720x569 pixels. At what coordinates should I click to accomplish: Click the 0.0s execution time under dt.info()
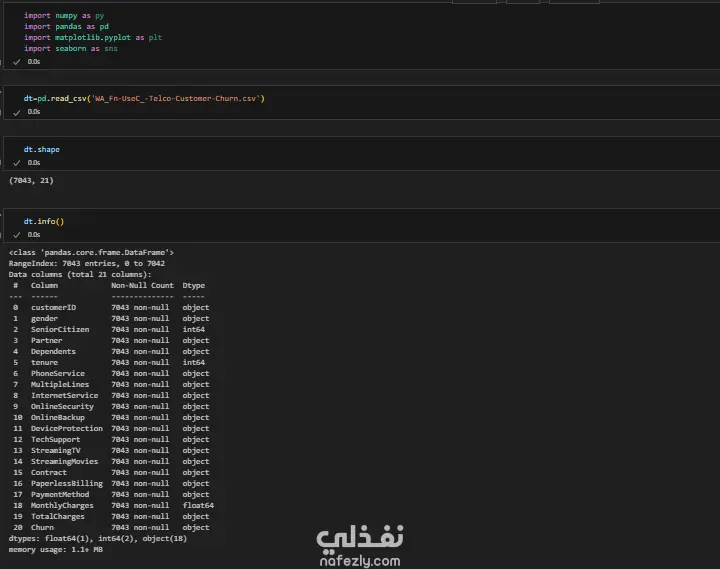click(34, 235)
